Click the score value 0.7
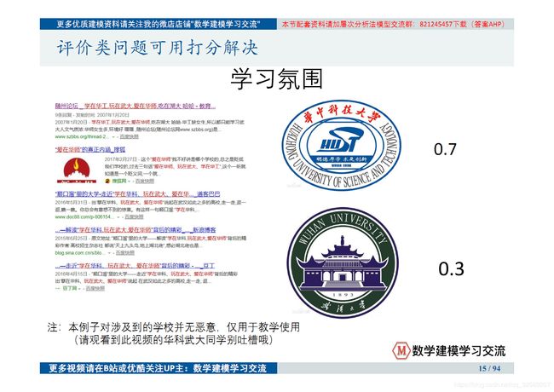Screen dimensions: 554x392 (x=445, y=149)
